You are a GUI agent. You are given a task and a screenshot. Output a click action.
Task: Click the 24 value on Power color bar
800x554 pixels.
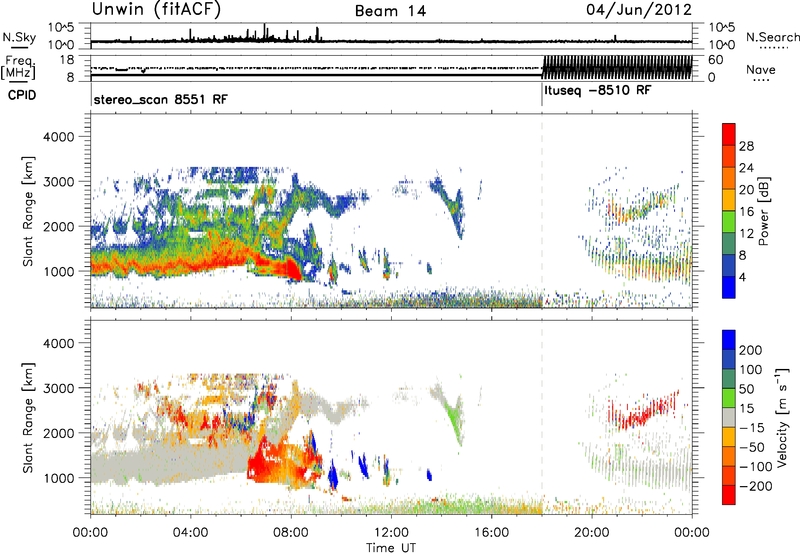(x=746, y=168)
